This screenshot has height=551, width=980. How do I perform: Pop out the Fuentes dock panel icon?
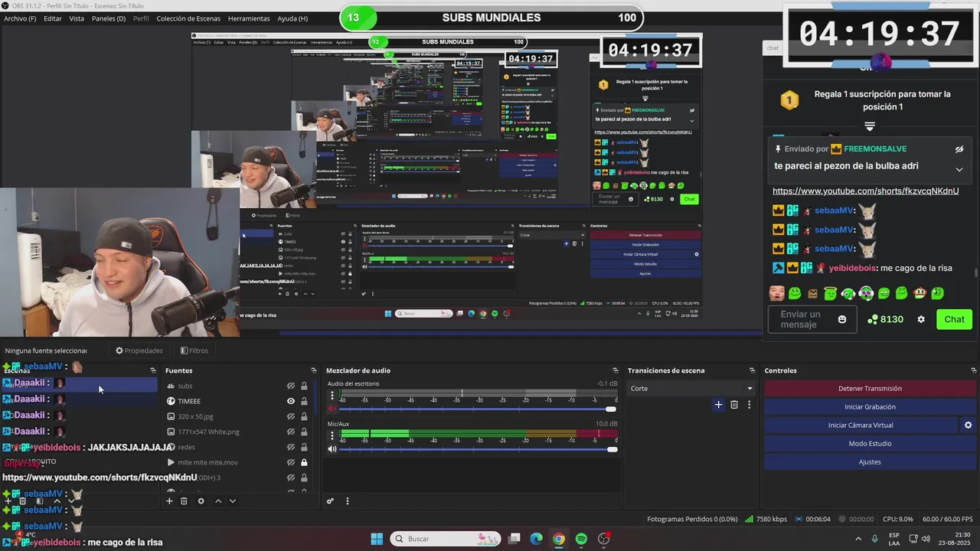313,370
